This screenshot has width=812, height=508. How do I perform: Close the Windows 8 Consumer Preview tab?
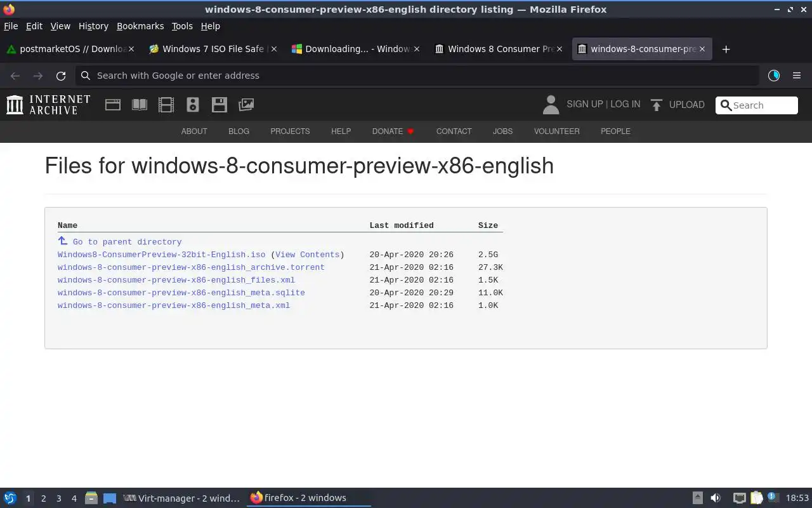coord(560,49)
